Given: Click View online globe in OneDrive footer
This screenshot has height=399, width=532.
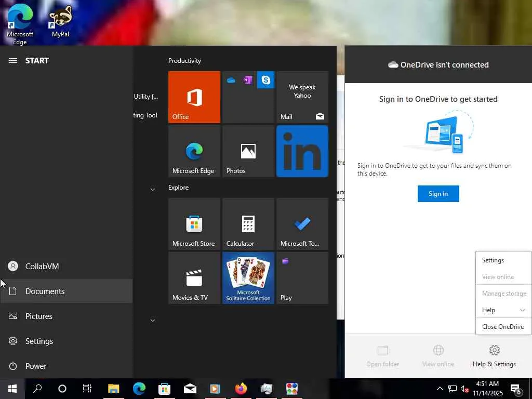Looking at the screenshot, I should click(438, 356).
